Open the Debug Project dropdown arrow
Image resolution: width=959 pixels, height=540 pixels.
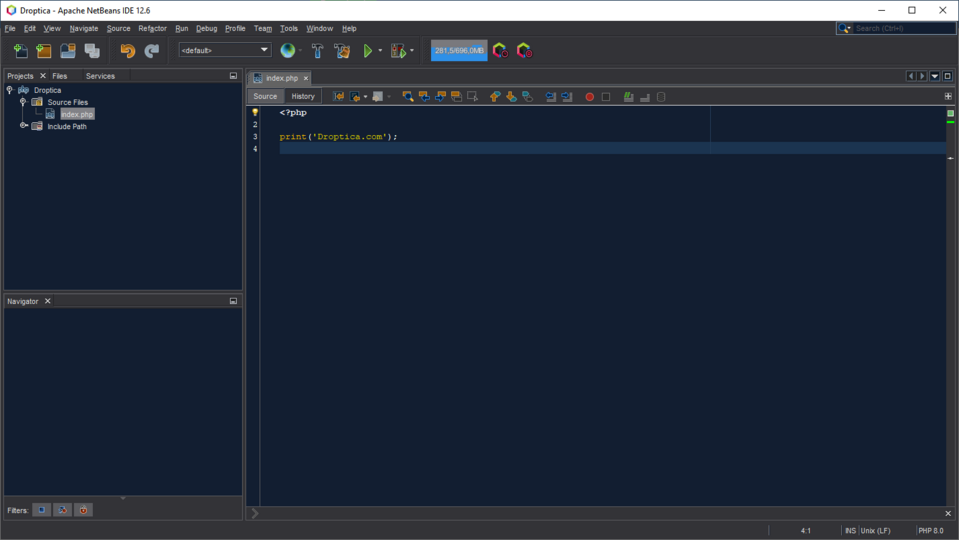(x=412, y=51)
